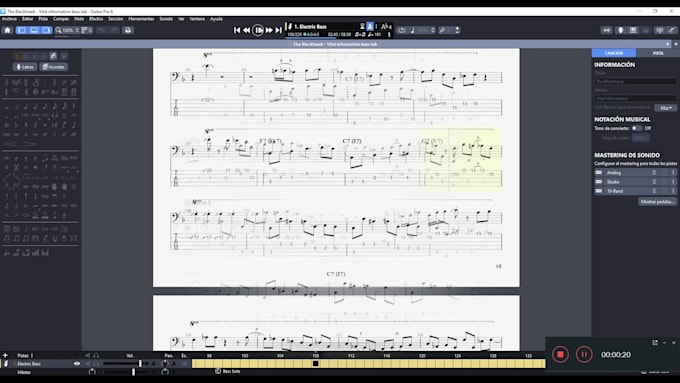The image size is (680, 383).
Task: Click the redo arrow button
Action: coord(114,30)
